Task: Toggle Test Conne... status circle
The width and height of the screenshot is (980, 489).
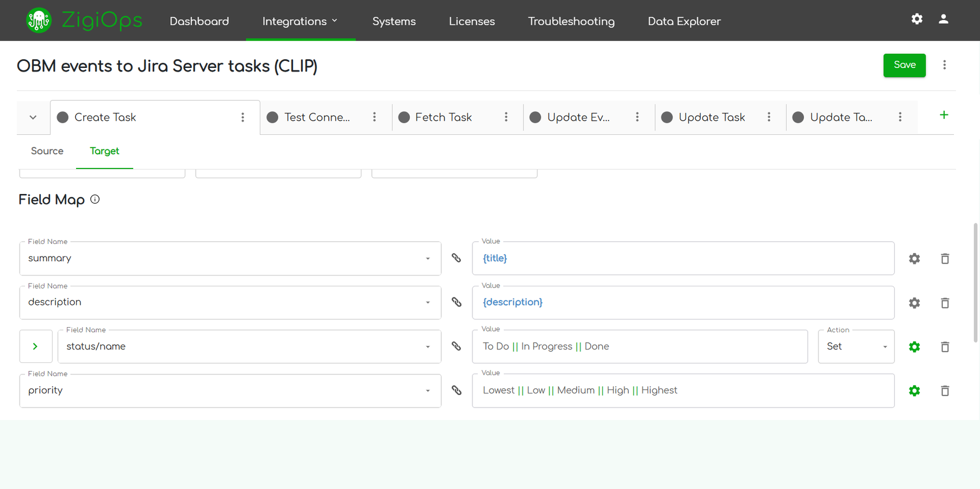Action: [x=273, y=117]
